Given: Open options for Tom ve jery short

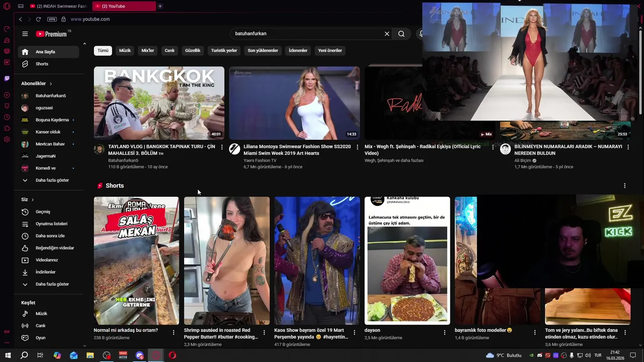Looking at the screenshot, I should (x=625, y=332).
